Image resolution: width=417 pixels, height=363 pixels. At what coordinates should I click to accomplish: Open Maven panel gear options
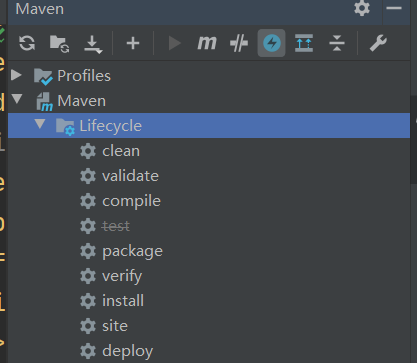(x=362, y=8)
